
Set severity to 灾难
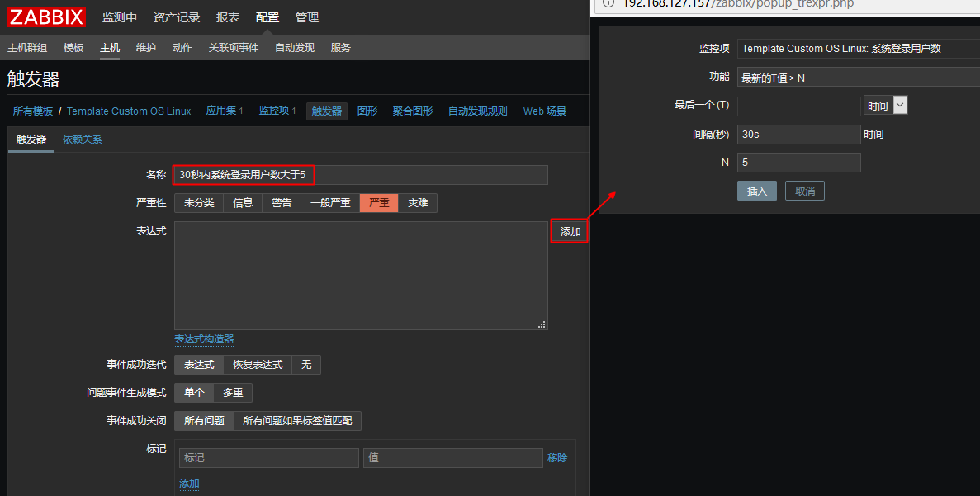click(418, 203)
